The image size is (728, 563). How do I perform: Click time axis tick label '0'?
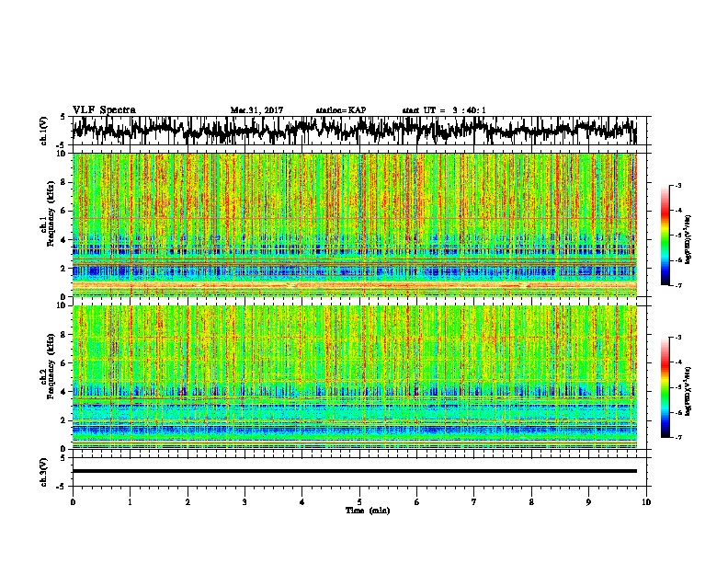click(73, 501)
